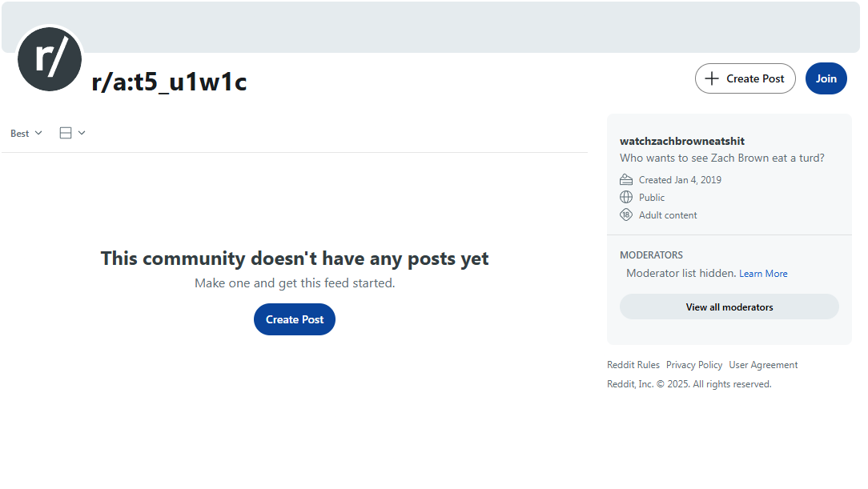Click the cake icon beside Created date

pyautogui.click(x=626, y=179)
